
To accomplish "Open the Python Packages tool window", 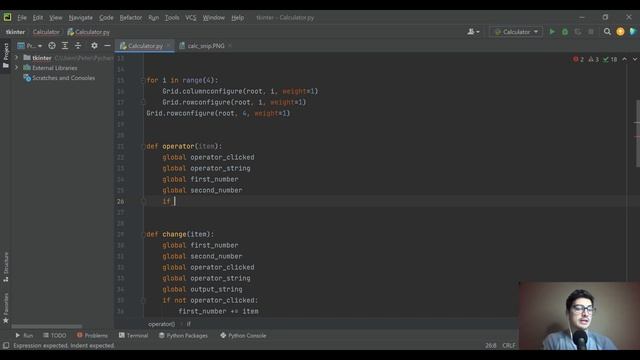I will (x=183, y=336).
